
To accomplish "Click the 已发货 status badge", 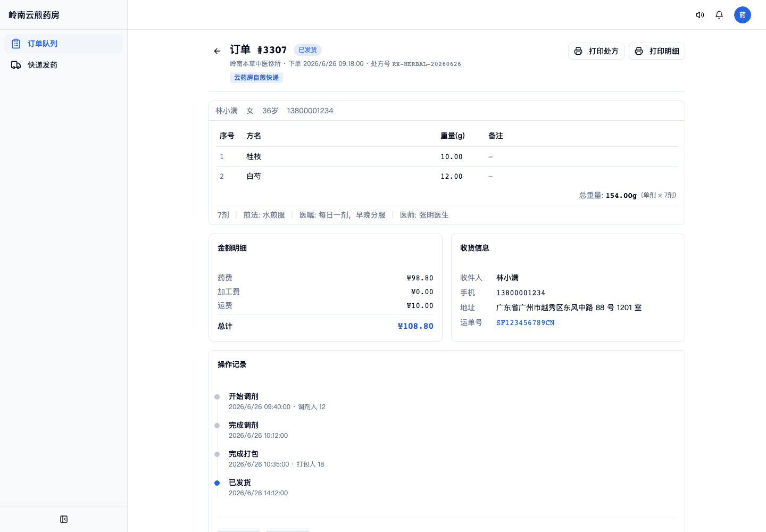I will point(307,50).
